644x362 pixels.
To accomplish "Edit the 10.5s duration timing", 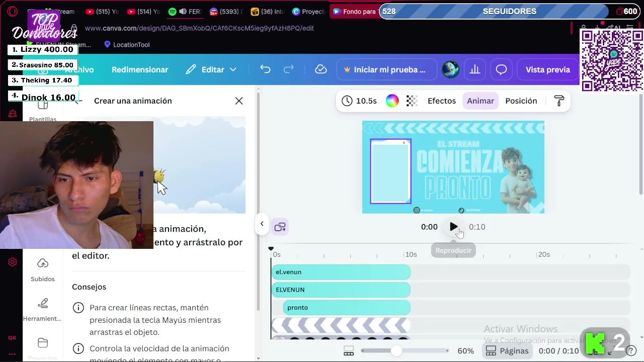I will (x=359, y=101).
